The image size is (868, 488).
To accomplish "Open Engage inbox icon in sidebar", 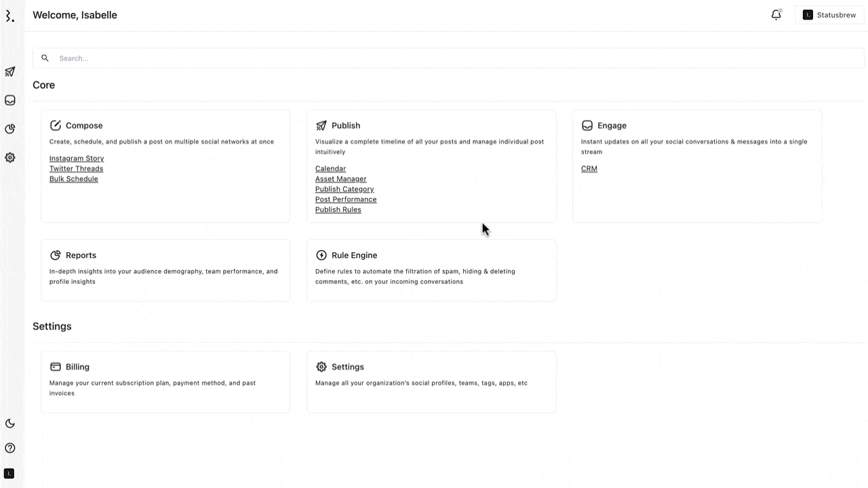I will point(10,100).
